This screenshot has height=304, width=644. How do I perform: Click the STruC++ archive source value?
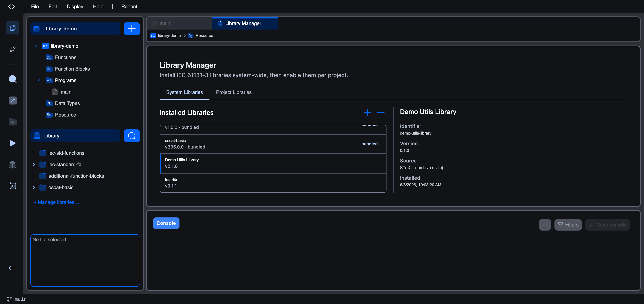pos(421,168)
